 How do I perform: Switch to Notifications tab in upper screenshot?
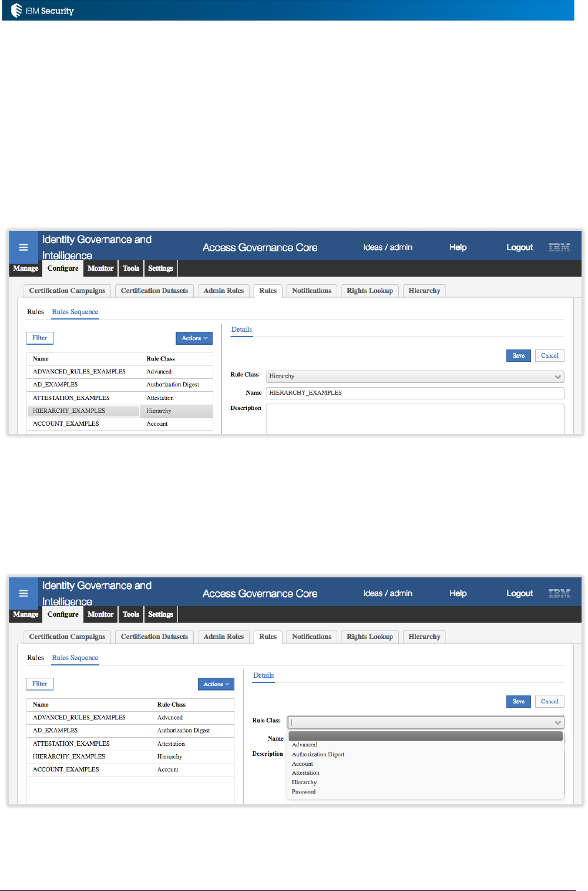[x=312, y=291]
